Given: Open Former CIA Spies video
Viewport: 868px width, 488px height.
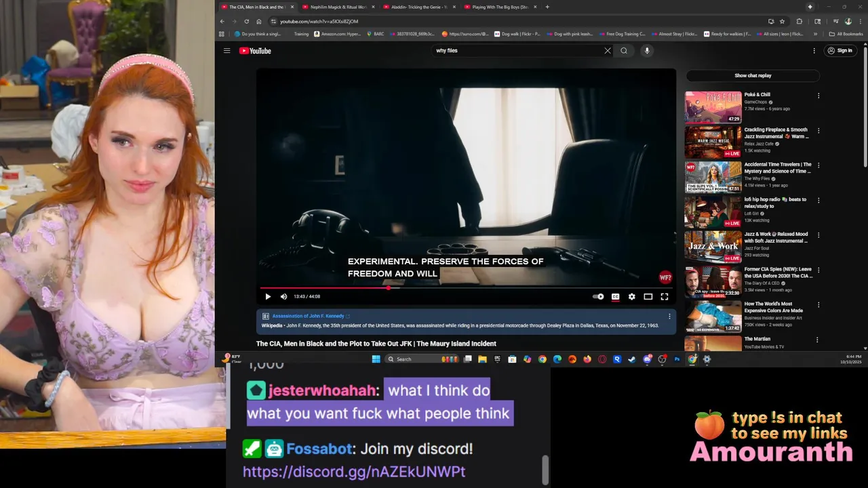Looking at the screenshot, I should click(713, 282).
